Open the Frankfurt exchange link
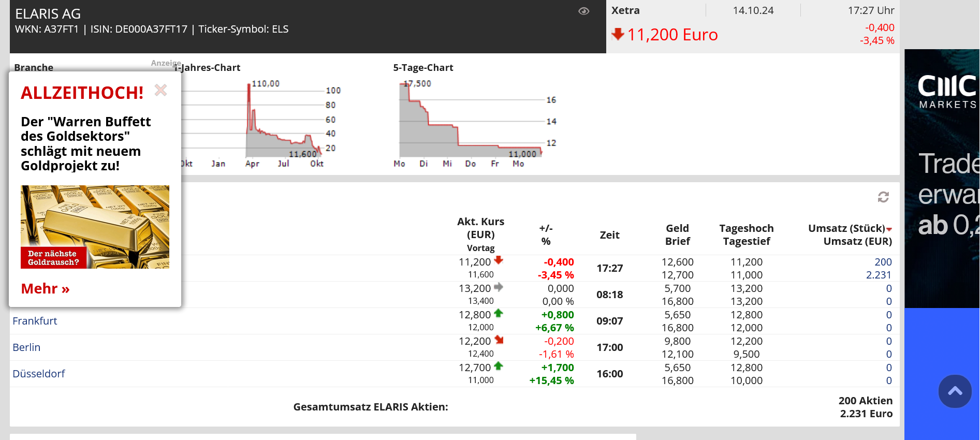The width and height of the screenshot is (980, 440). [x=35, y=321]
